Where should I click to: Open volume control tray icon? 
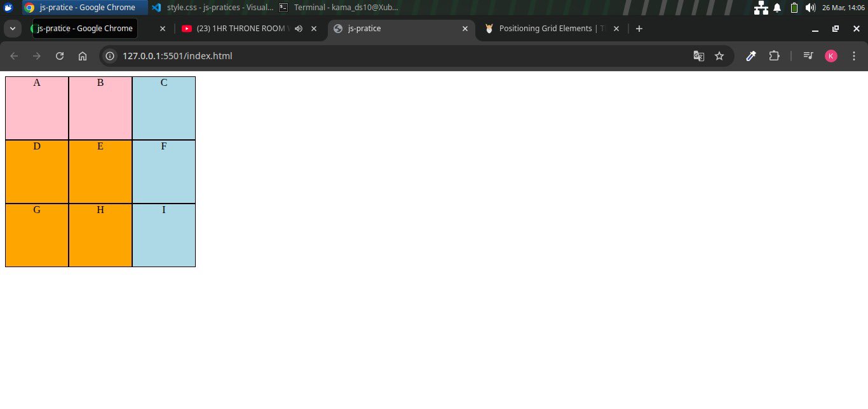[x=810, y=8]
